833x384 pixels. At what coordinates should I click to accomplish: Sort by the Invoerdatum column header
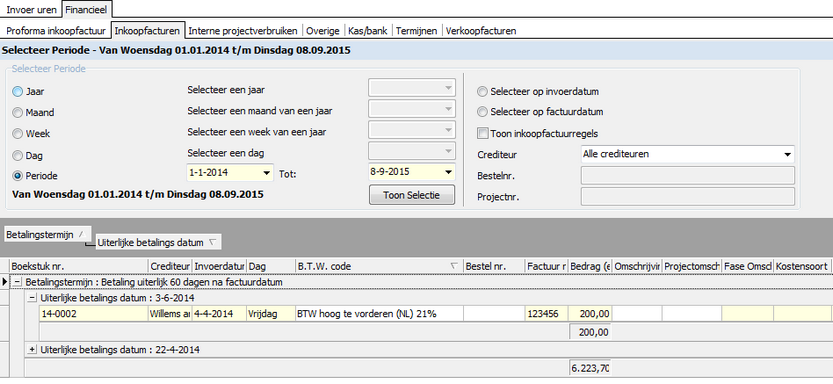tap(219, 267)
